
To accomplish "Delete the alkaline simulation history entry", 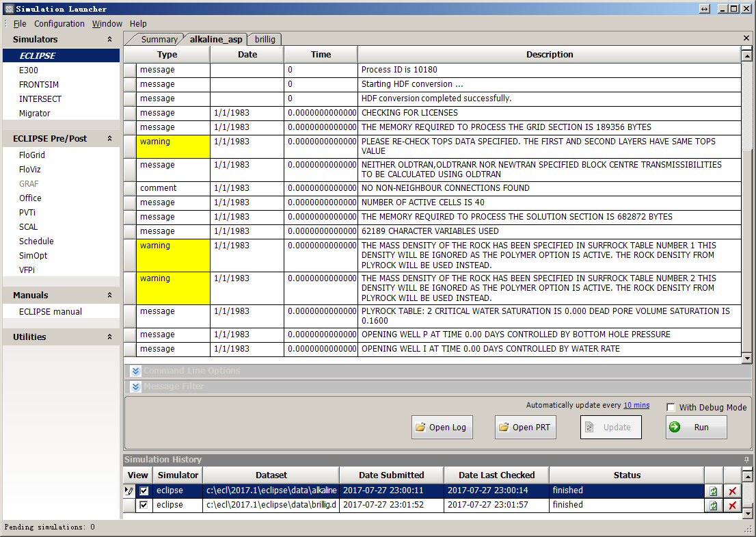I will 732,490.
